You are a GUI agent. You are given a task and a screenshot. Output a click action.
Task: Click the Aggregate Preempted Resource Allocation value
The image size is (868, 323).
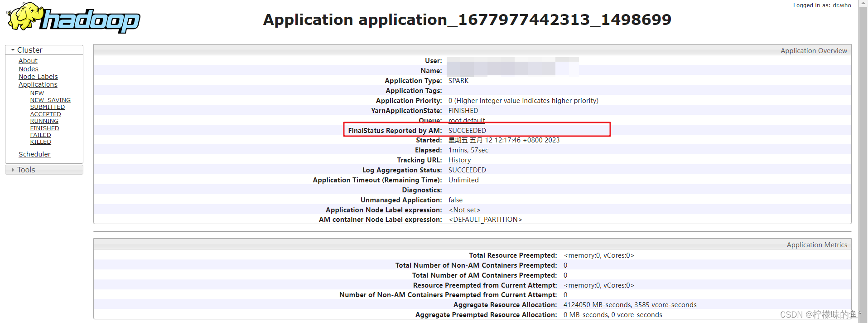(613, 315)
